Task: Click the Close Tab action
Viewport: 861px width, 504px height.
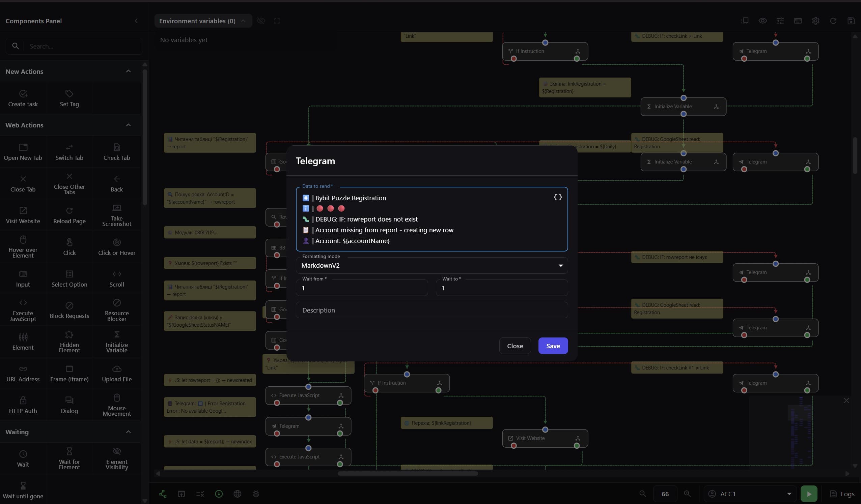Action: 23,184
